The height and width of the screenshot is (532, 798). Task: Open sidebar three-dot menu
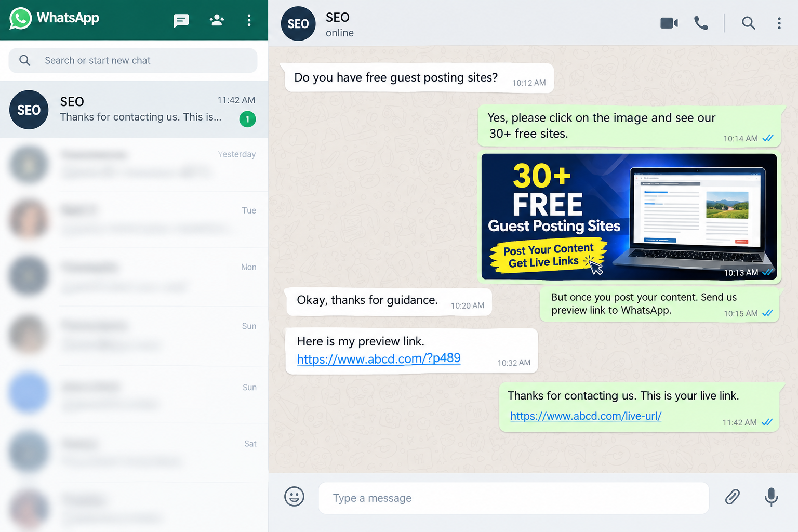point(249,20)
